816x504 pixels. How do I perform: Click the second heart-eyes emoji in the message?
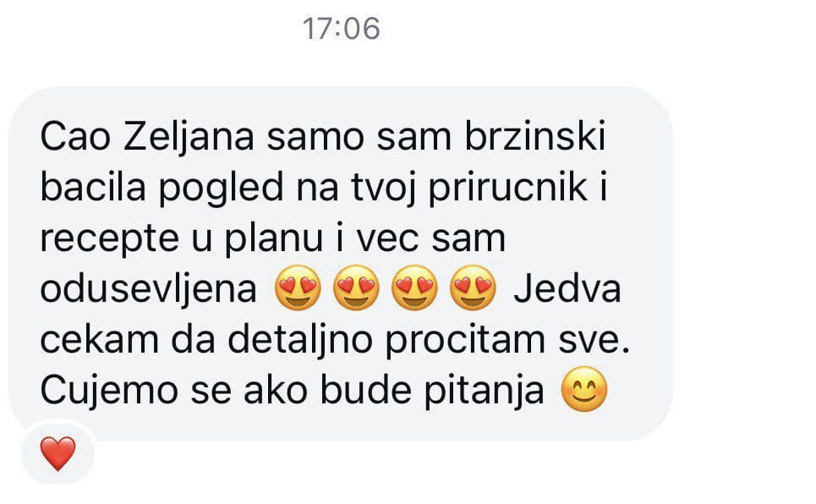coord(356,288)
